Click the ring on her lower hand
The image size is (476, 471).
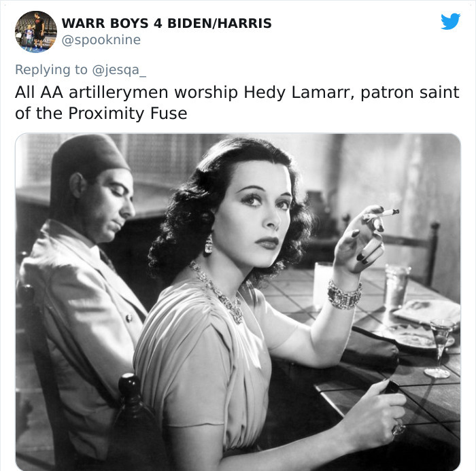coord(398,427)
